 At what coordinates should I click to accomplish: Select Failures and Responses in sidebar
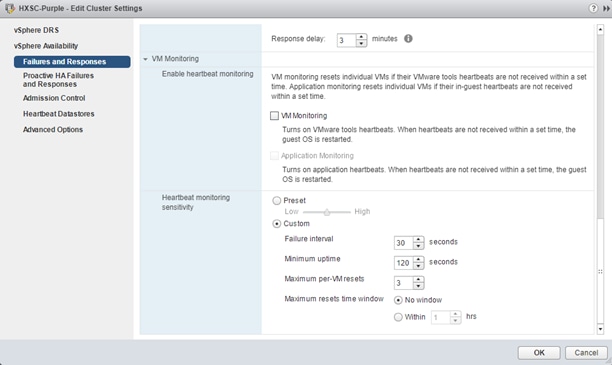click(72, 62)
